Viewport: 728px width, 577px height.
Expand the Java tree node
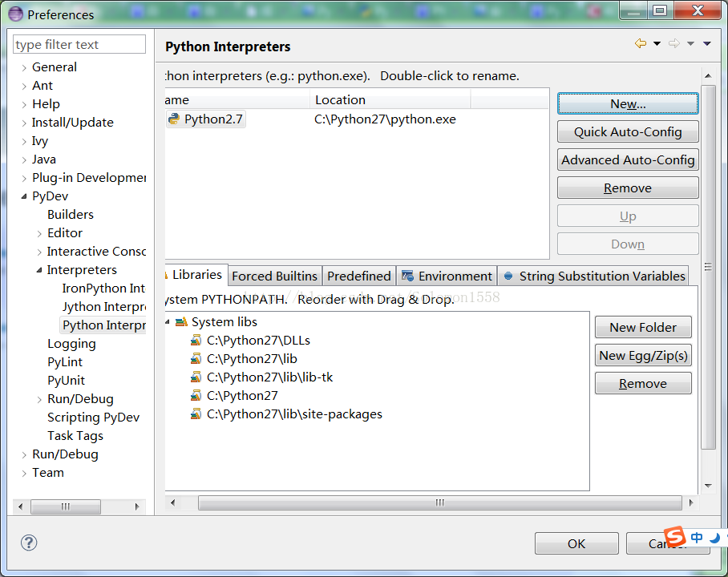pos(24,159)
